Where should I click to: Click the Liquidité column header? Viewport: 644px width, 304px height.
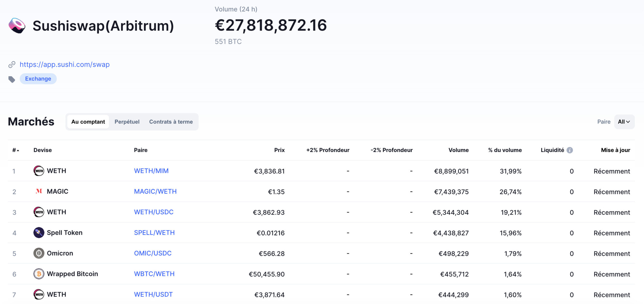click(552, 150)
